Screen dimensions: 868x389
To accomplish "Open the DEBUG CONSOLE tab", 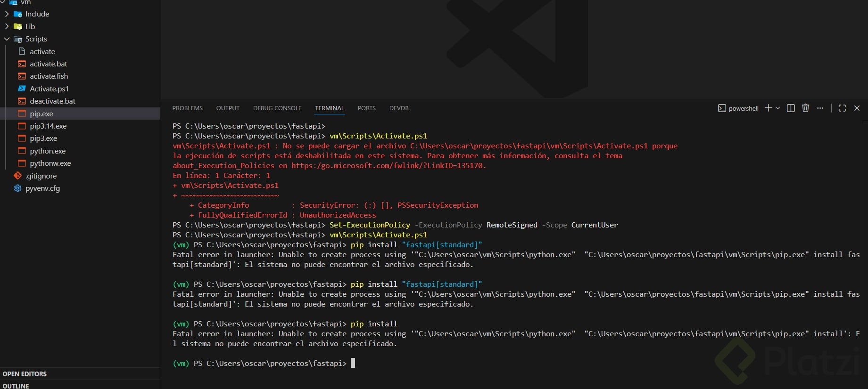I will 277,108.
